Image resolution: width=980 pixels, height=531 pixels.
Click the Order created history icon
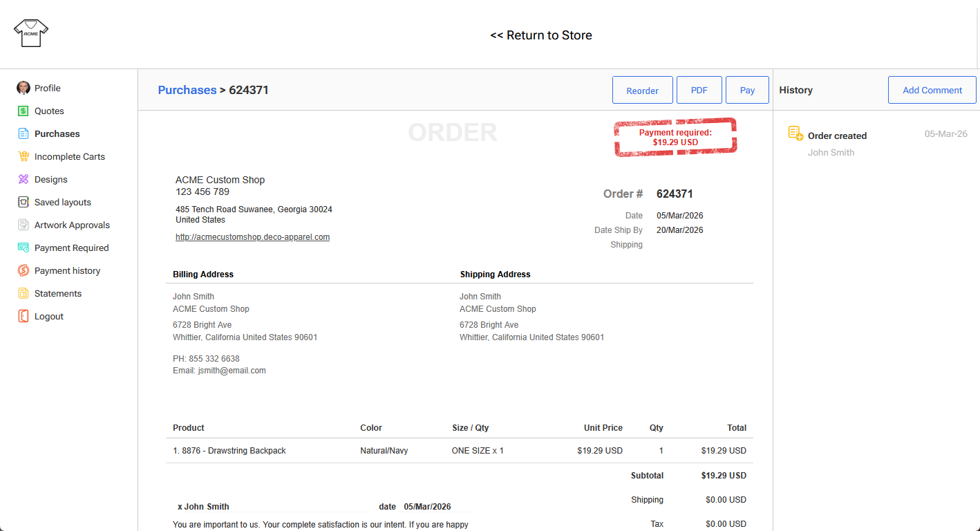(x=795, y=133)
